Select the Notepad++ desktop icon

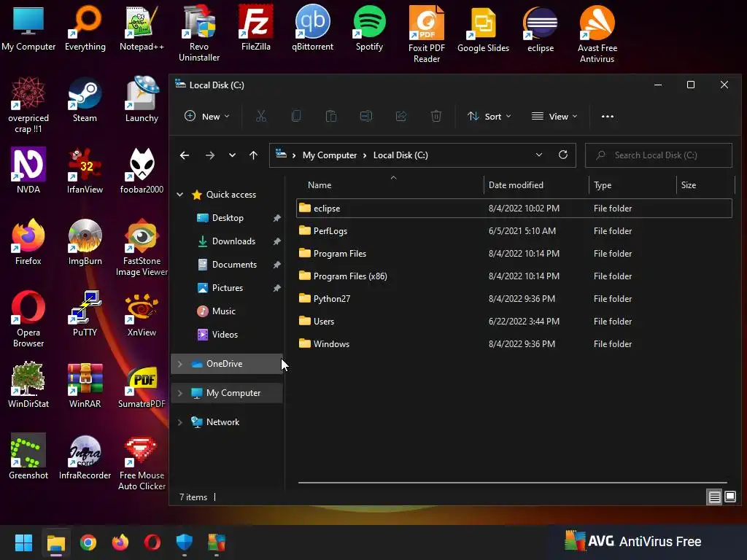tap(142, 28)
